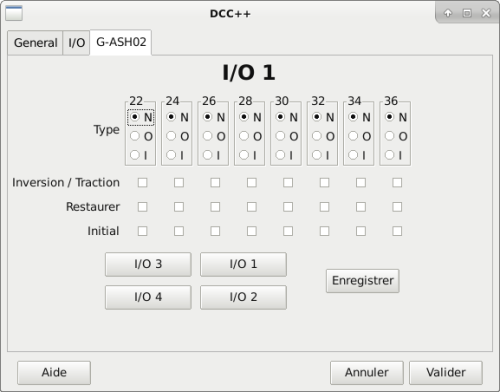
Task: Show the I/O 3 pin group
Action: [148, 264]
